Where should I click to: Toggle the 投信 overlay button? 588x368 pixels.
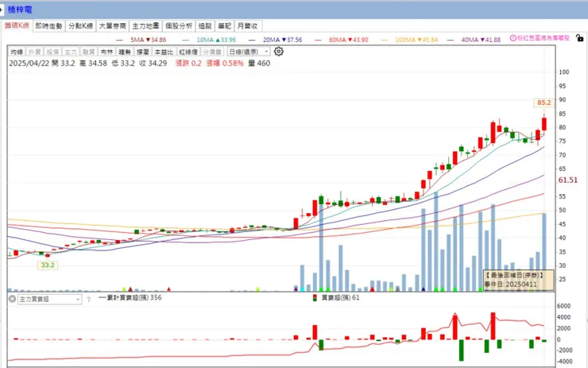[52, 52]
